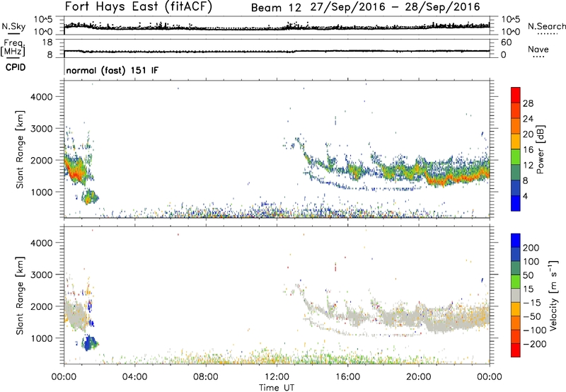Click the '18' tick on frequency axis
This screenshot has height=392, width=566.
pos(47,42)
